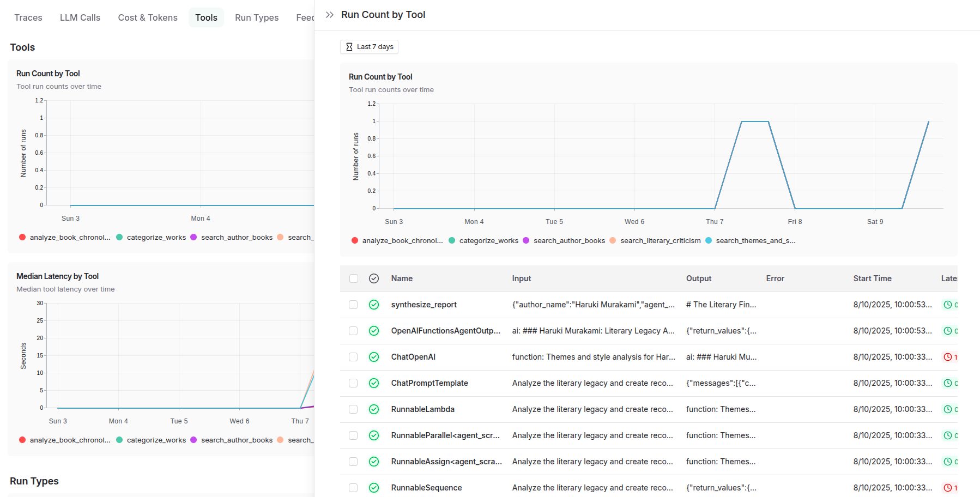Click success check icon for RunnableLambda row
Viewport: 980px width, 497px height.
[x=374, y=409]
